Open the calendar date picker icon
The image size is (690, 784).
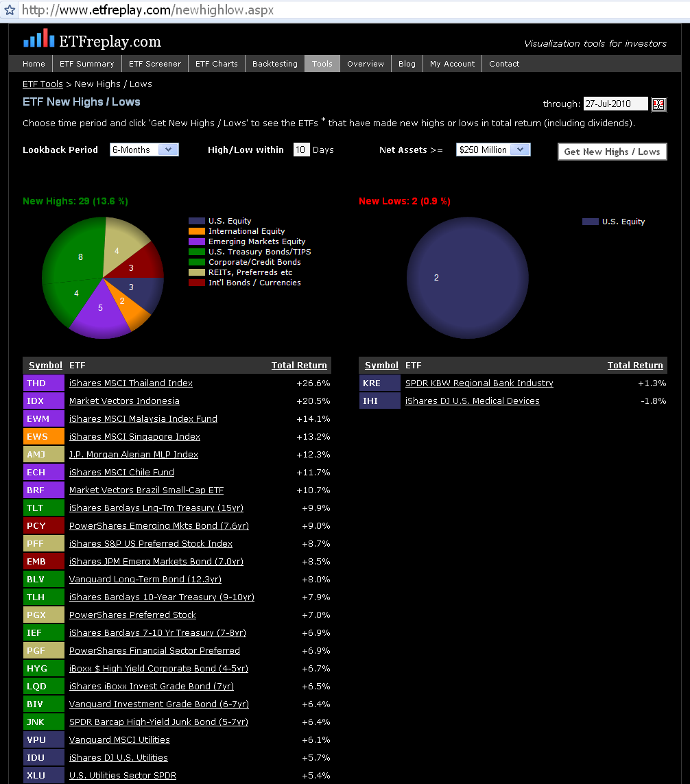coord(658,104)
